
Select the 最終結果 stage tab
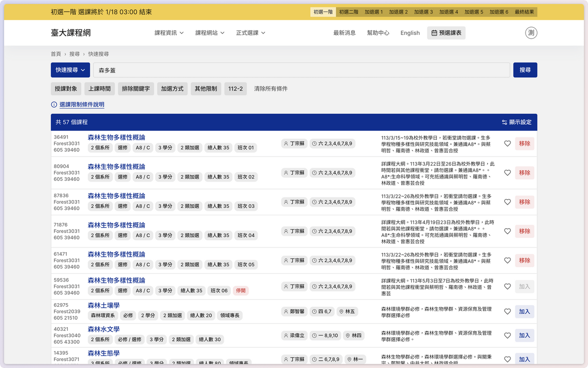524,12
